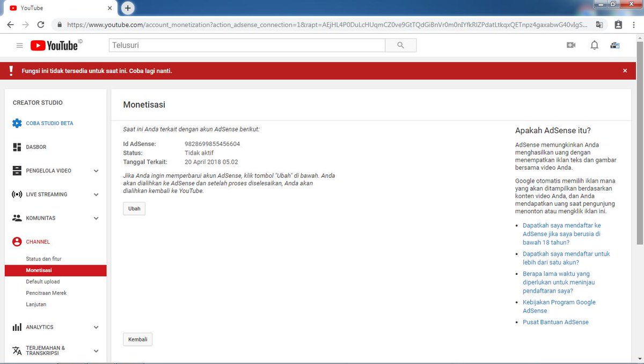Select the AdSense ID 9828699855456604
This screenshot has height=364, width=644.
pyautogui.click(x=212, y=144)
